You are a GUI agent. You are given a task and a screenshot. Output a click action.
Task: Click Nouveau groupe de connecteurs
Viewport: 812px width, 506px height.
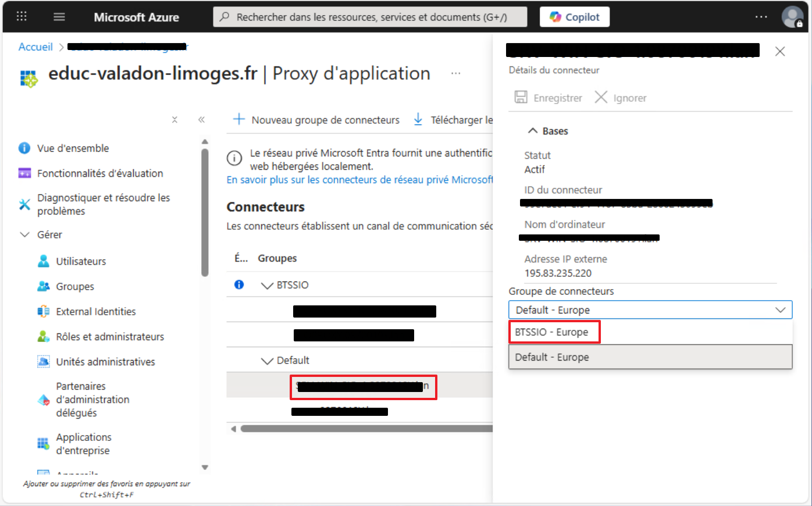pos(316,120)
